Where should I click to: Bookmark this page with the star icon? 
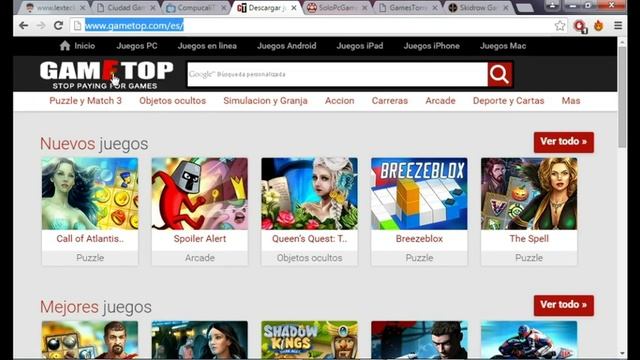[560, 26]
